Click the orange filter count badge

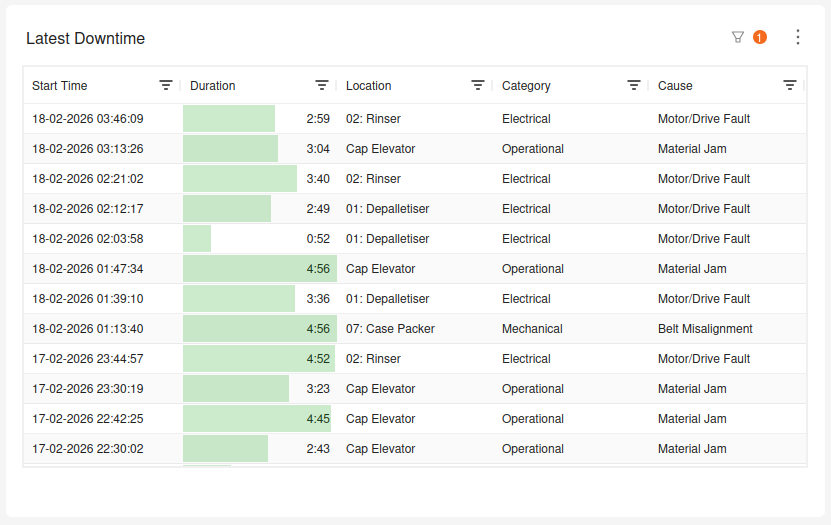click(760, 37)
